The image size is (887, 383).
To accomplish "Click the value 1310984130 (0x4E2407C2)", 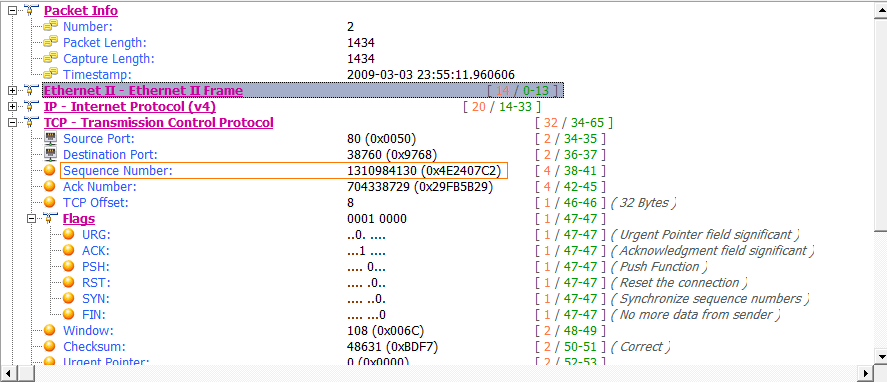I will click(x=425, y=170).
